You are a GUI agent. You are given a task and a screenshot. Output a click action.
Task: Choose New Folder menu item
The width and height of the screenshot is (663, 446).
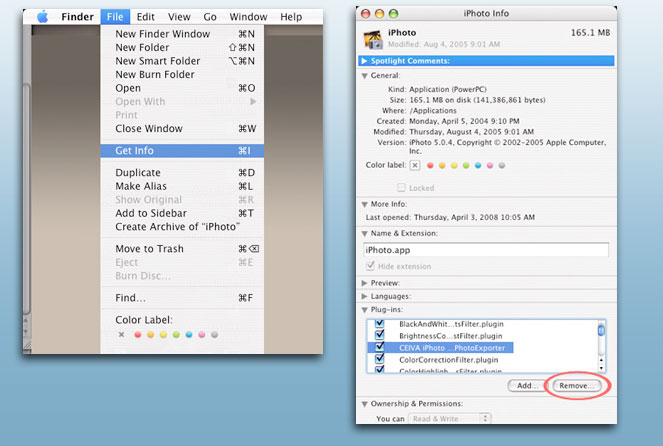(182, 47)
